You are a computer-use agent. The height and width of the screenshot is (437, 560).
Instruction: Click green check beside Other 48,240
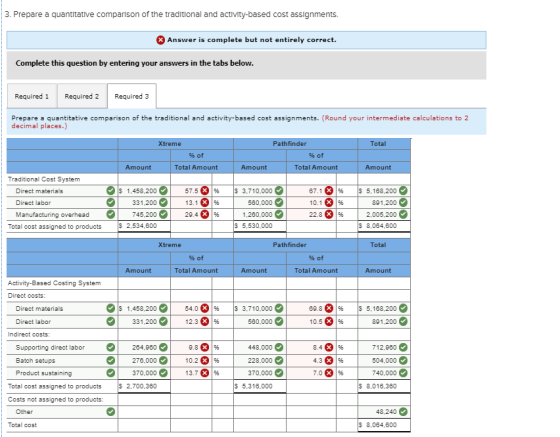[x=403, y=412]
